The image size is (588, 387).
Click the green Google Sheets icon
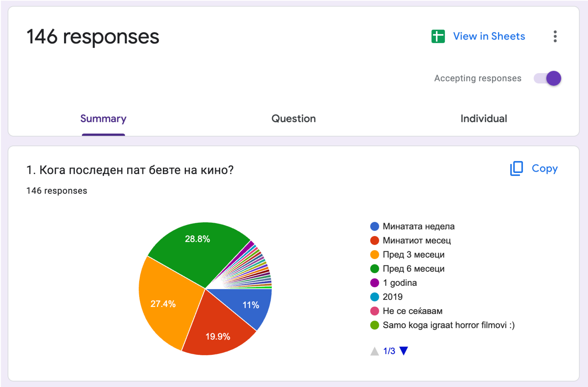coord(438,36)
